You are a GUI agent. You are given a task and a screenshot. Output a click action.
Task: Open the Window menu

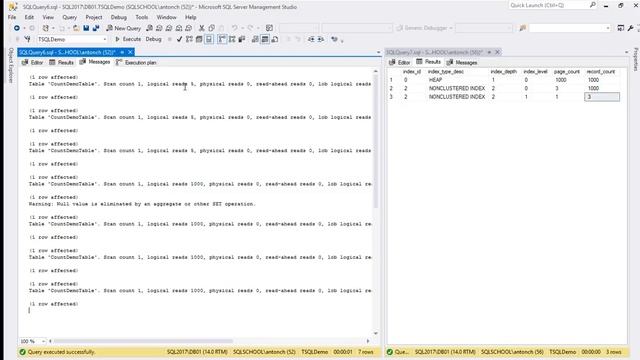point(167,17)
